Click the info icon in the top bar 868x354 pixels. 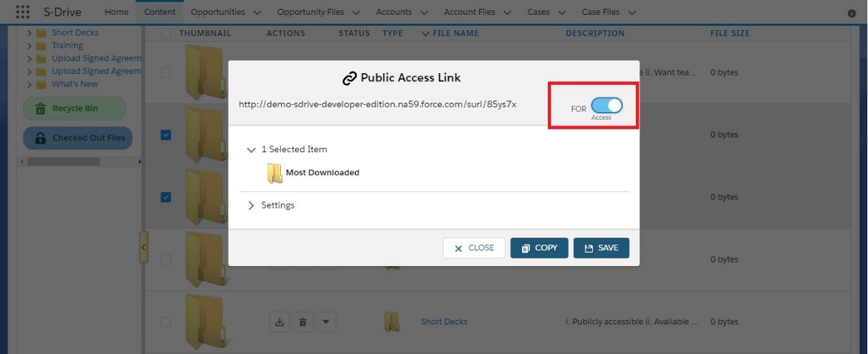point(852,13)
